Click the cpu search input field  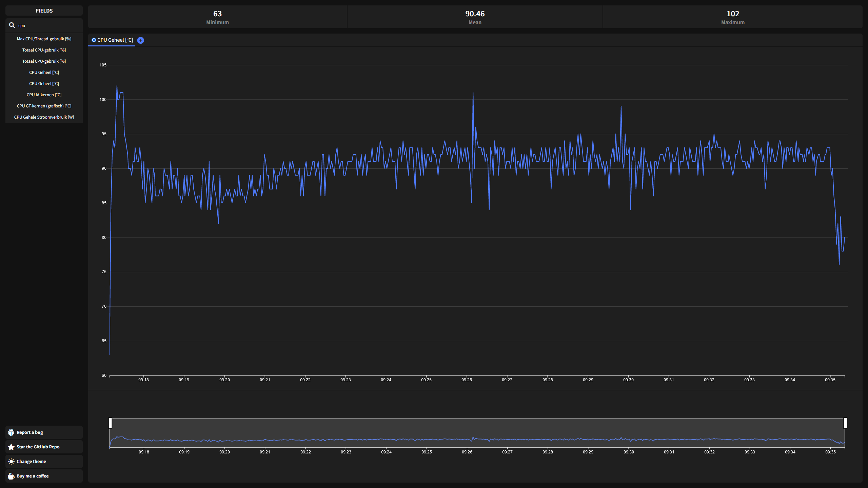(47, 25)
